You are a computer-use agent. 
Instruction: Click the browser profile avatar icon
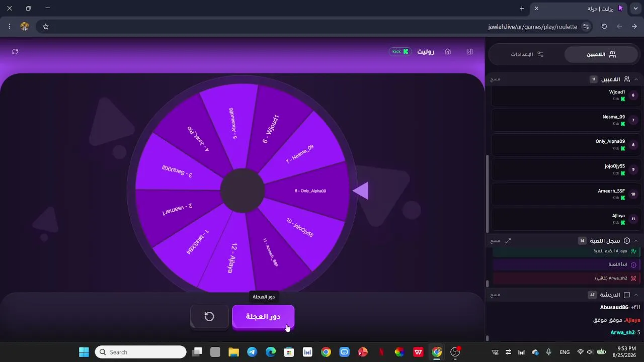coord(25,27)
